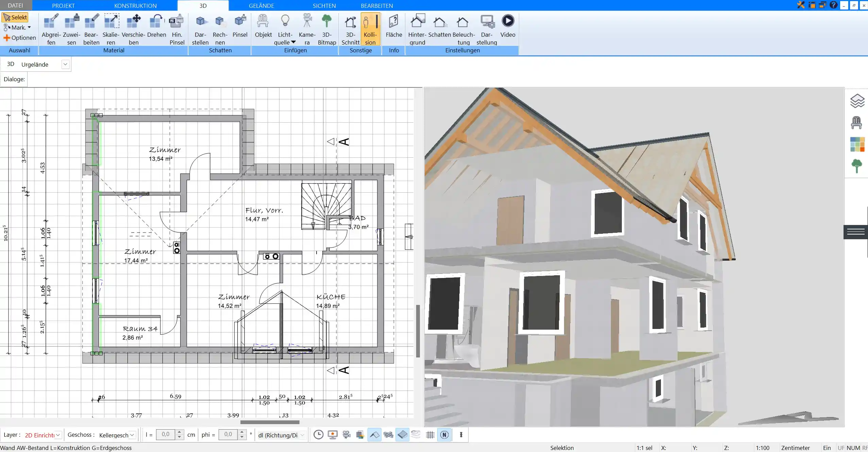Expand the Urgelände dropdown
Image resolution: width=868 pixels, height=452 pixels.
(65, 64)
